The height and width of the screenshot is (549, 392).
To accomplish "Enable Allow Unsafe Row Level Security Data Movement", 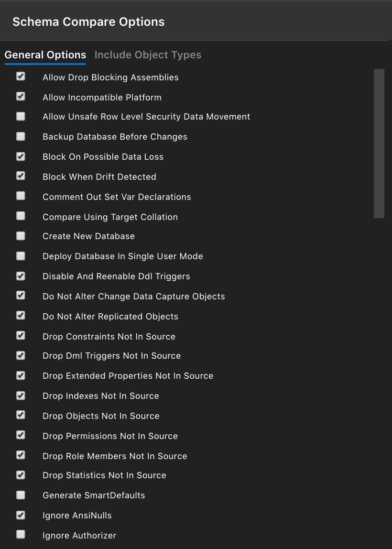I will (x=21, y=116).
